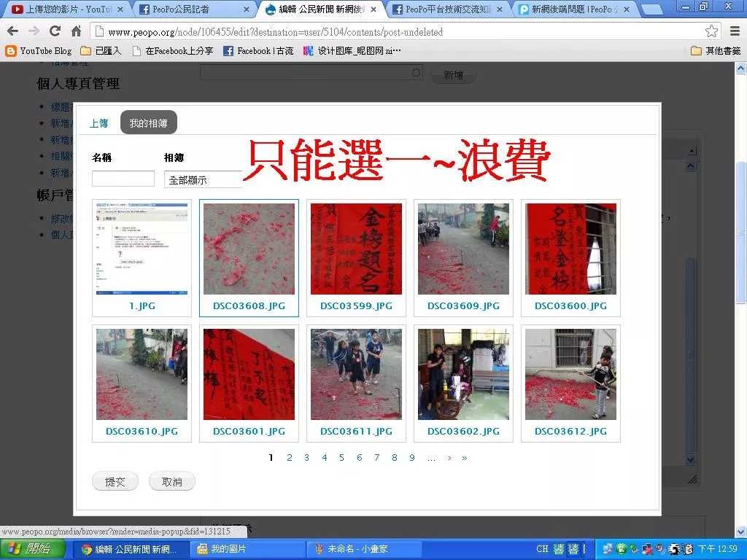The width and height of the screenshot is (747, 560).
Task: Switch to the PeoPo平台技術交流 tab
Action: coord(447,9)
